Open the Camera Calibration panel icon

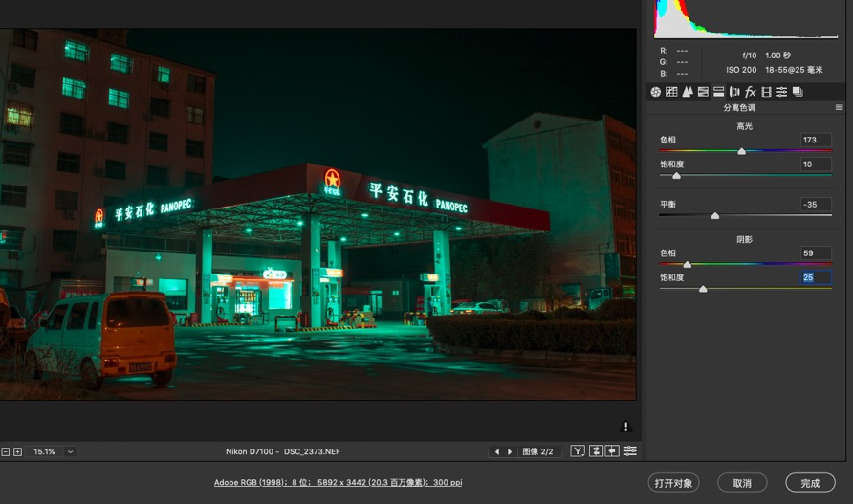(x=766, y=92)
